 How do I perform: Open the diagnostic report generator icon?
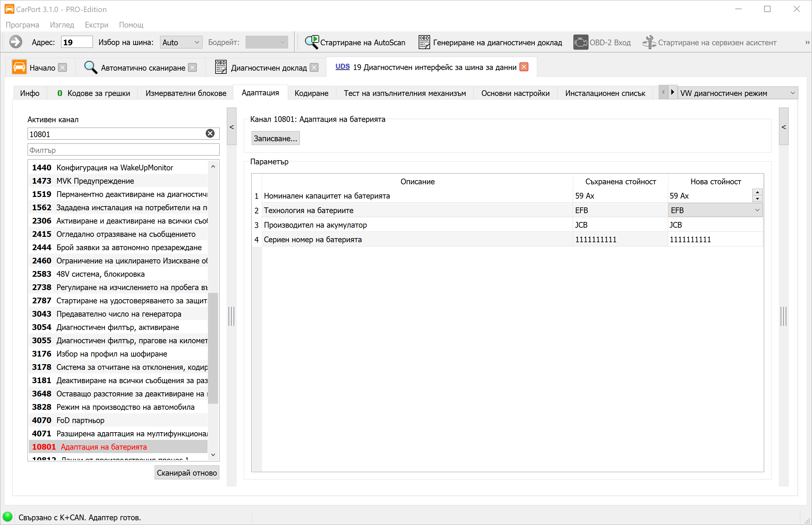click(x=424, y=42)
